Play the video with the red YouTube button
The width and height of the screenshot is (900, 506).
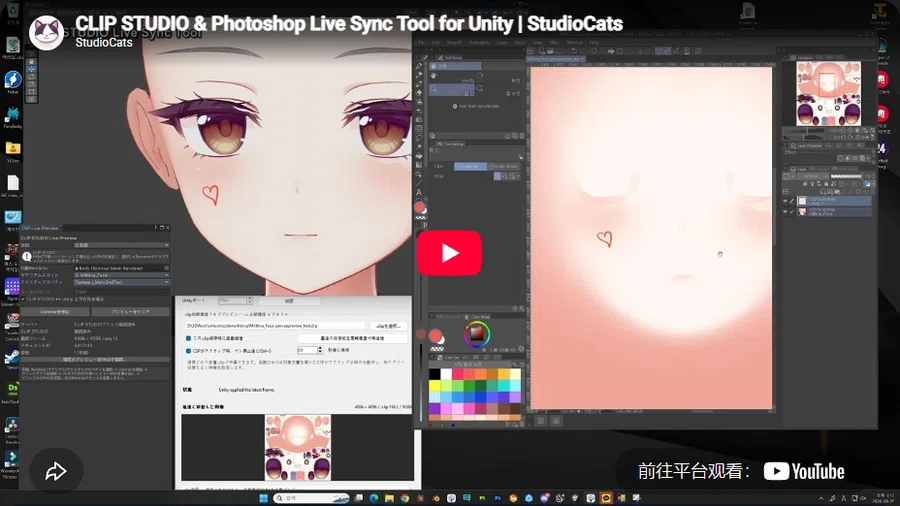tap(449, 253)
